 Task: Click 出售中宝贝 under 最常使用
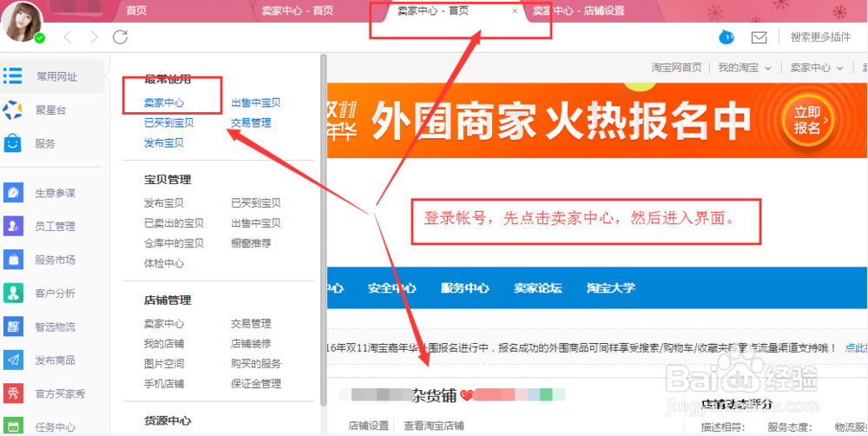[256, 102]
